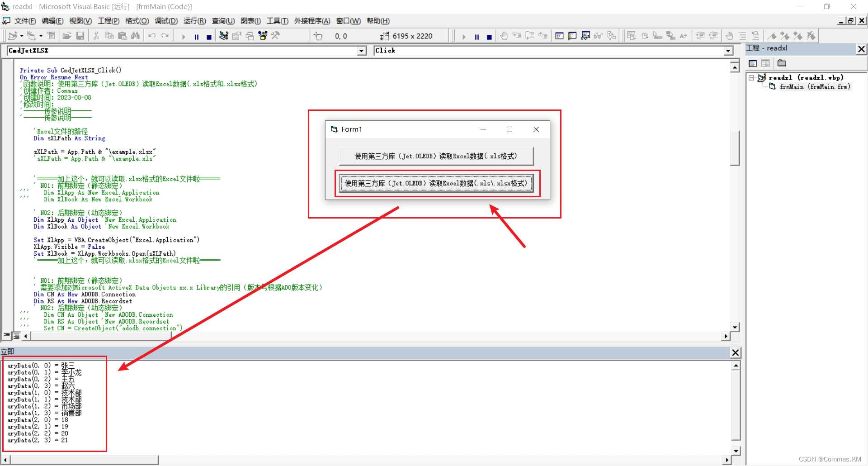Stop the program in standard toolbar

209,37
